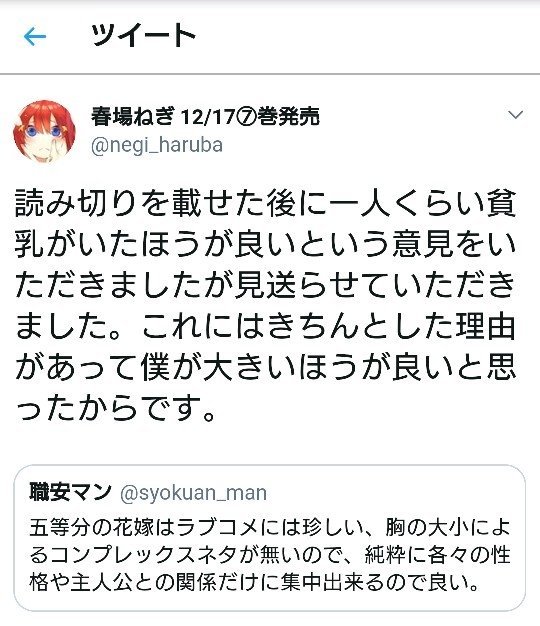Click the final tweet line ったからです。
Viewport: 540px width, 626px height.
click(117, 408)
